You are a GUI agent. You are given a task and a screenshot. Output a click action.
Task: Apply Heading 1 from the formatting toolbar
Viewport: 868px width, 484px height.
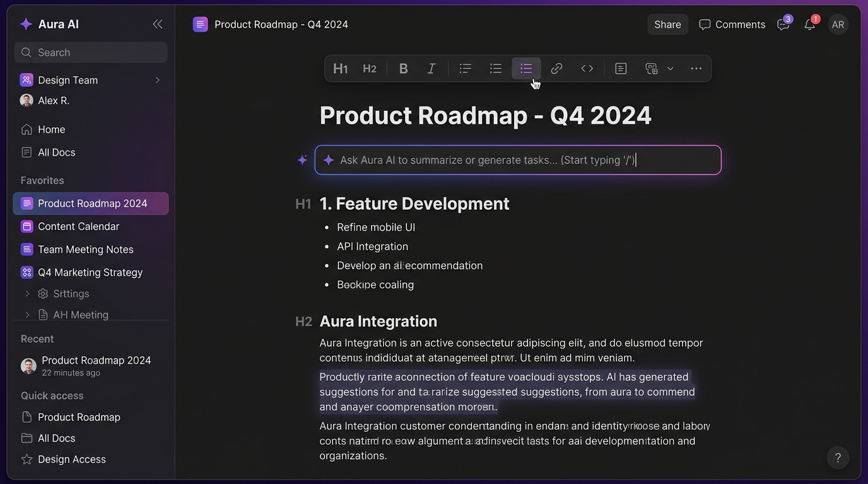tap(340, 69)
